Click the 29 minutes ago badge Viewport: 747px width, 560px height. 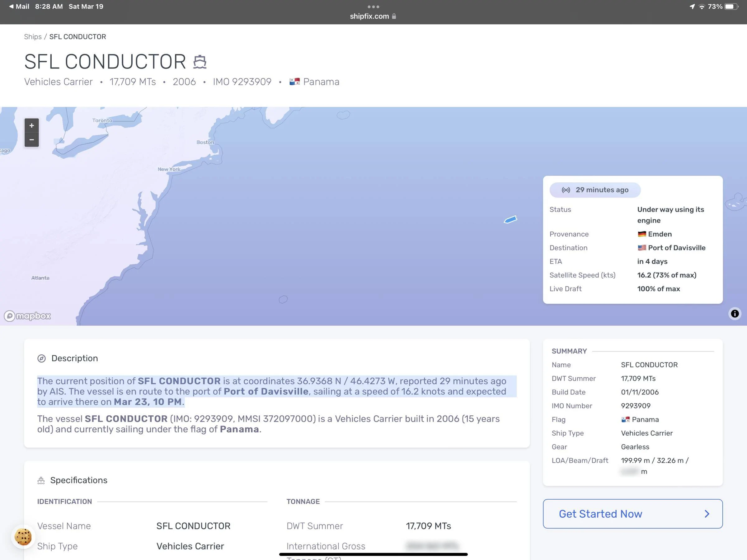[595, 190]
